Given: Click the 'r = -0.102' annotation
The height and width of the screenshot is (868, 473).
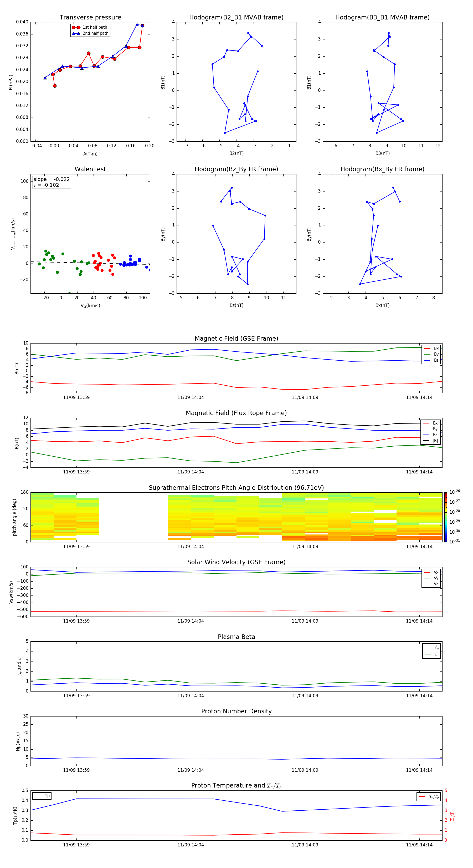Looking at the screenshot, I should tap(47, 185).
